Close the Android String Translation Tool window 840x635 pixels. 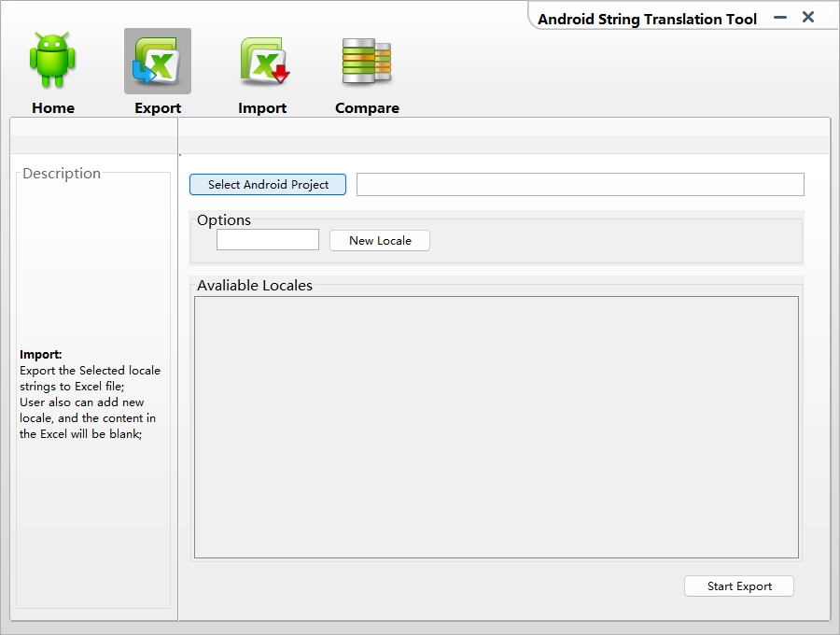click(x=808, y=17)
